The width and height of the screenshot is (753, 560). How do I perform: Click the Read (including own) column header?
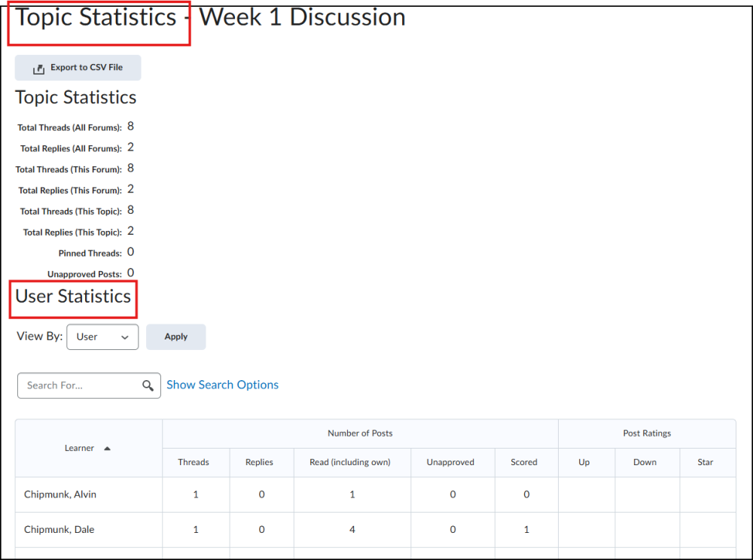click(351, 462)
